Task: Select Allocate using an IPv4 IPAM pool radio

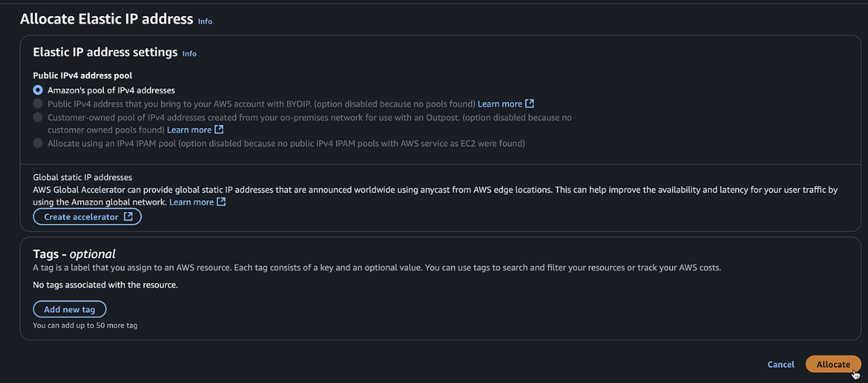Action: [38, 143]
